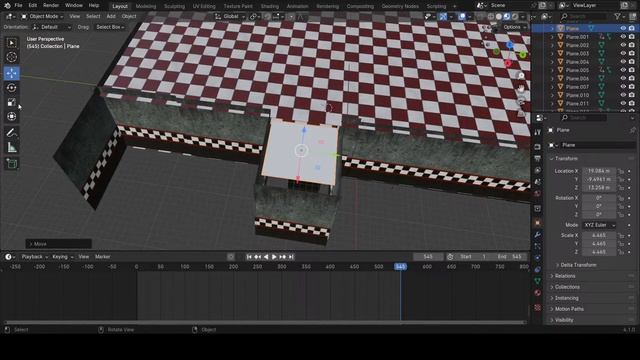Toggle the auto keying record button
Viewport: 640px width, 360px height.
[231, 257]
